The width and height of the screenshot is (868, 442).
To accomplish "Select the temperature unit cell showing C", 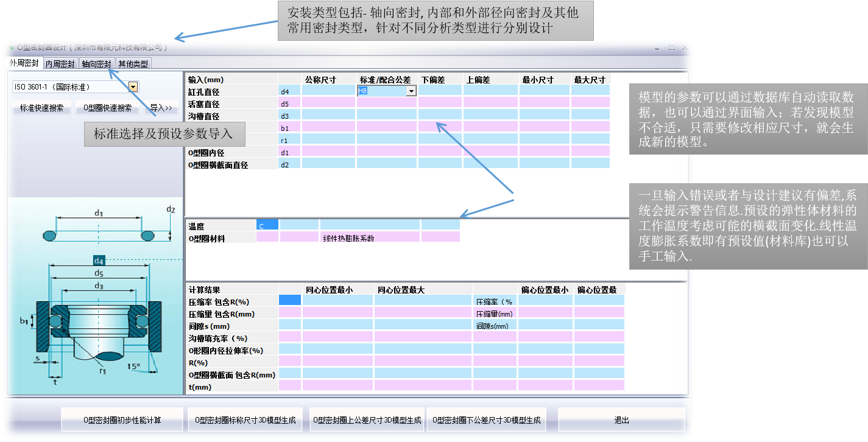I will [267, 226].
